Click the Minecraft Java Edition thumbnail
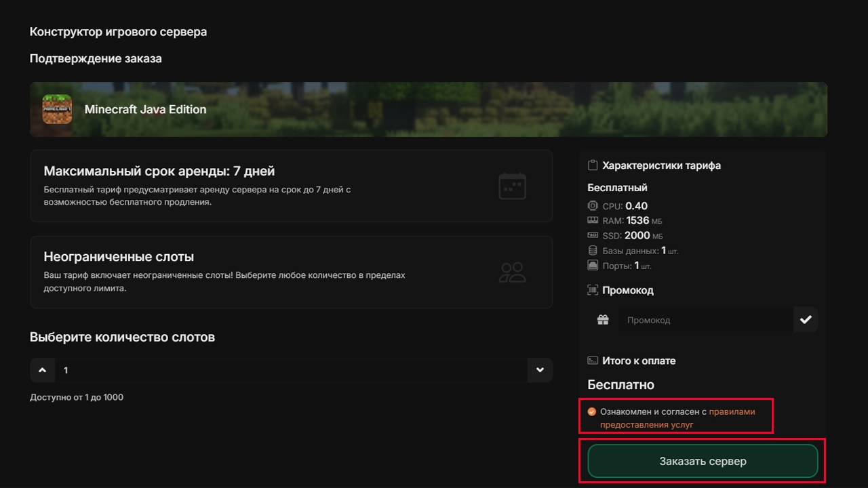Viewport: 868px width, 488px height. (x=57, y=109)
